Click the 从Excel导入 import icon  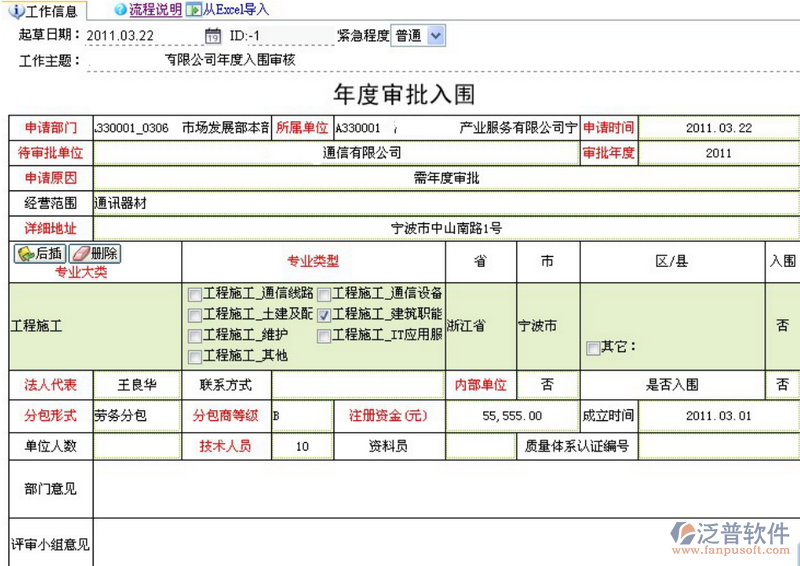coord(193,10)
